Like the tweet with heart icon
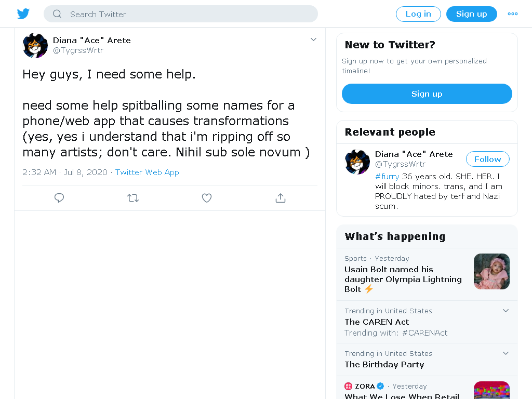Image resolution: width=532 pixels, height=399 pixels. [207, 198]
